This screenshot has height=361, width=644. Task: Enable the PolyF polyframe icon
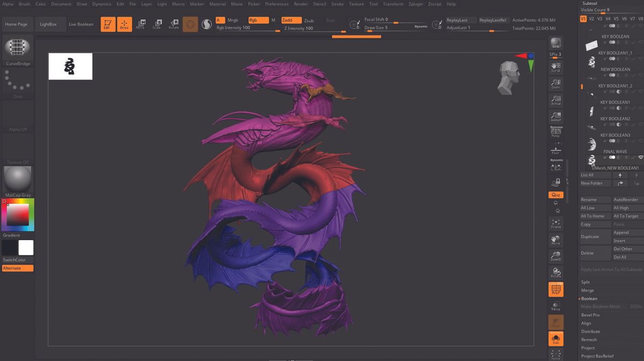click(555, 288)
